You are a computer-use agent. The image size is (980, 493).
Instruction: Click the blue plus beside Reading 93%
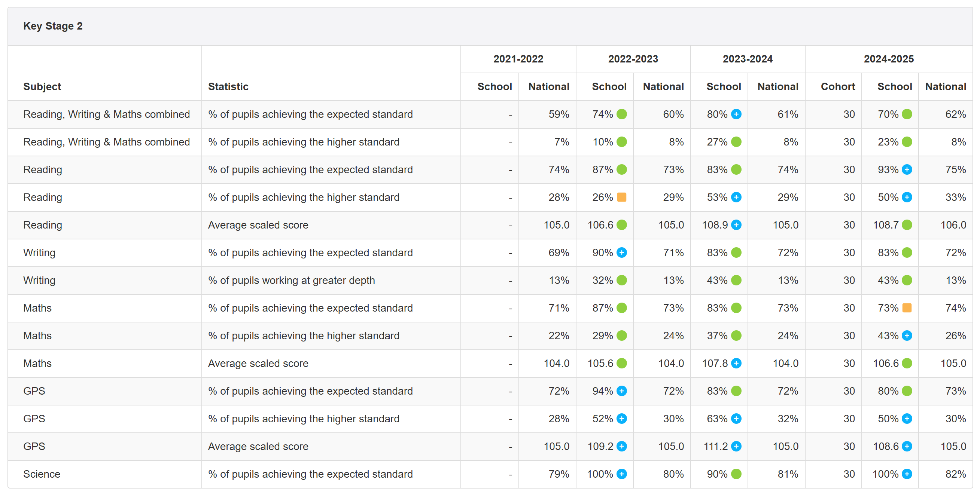(x=907, y=169)
